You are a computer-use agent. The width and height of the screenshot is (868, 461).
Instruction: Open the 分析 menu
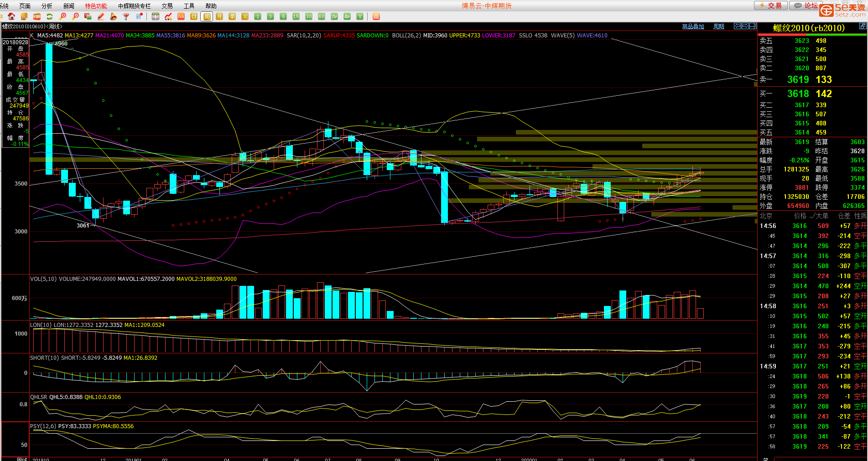click(47, 6)
